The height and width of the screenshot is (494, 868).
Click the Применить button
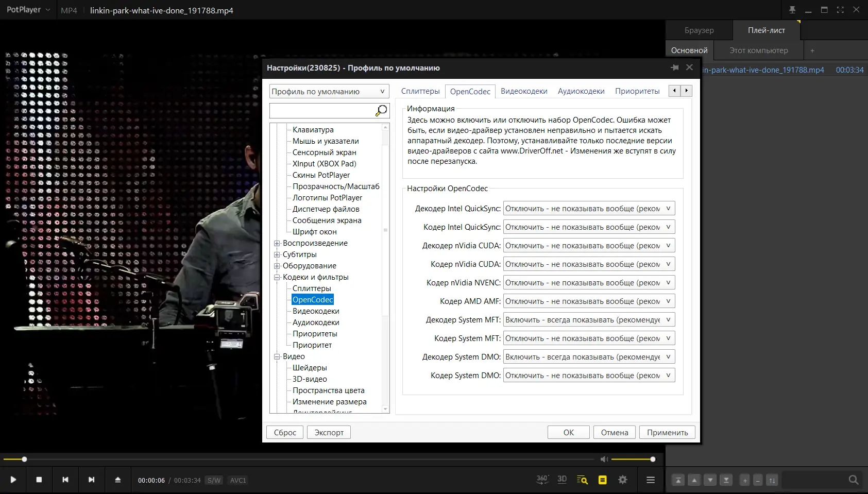pos(667,433)
